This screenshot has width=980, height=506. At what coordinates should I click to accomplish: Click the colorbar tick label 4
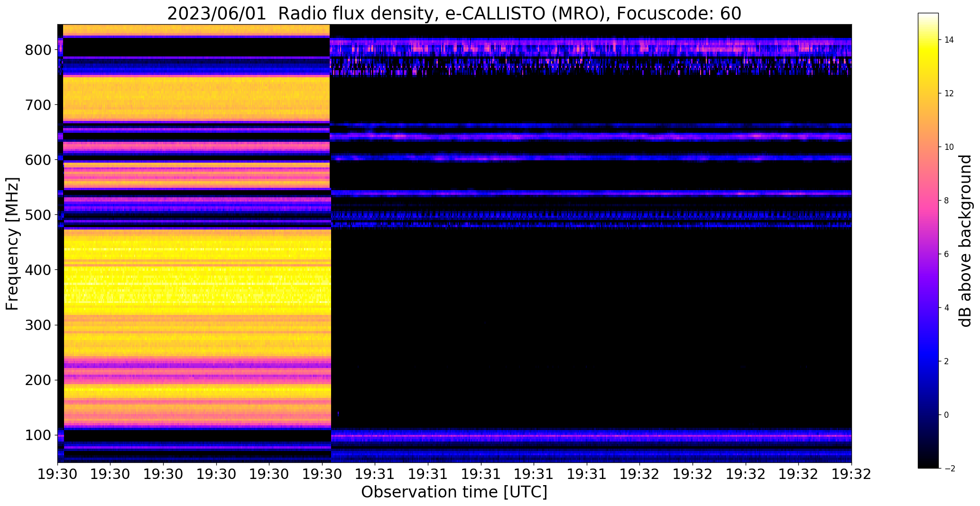pos(947,308)
